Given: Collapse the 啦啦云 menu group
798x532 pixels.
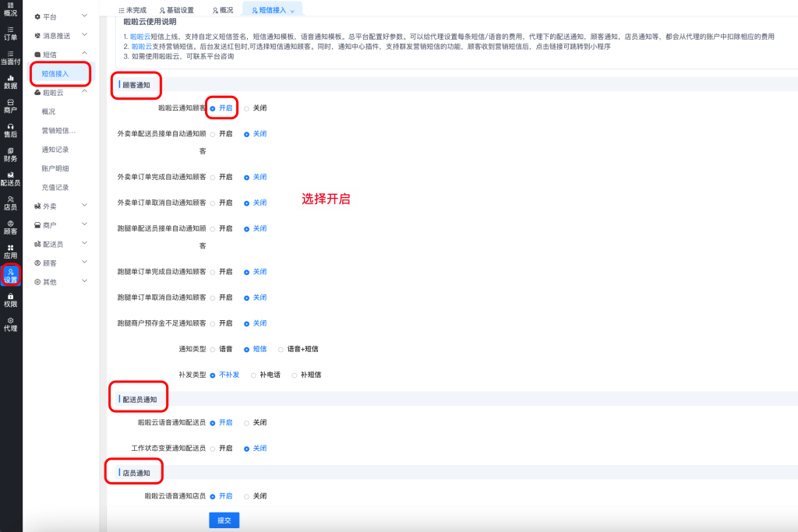Looking at the screenshot, I should coord(62,92).
